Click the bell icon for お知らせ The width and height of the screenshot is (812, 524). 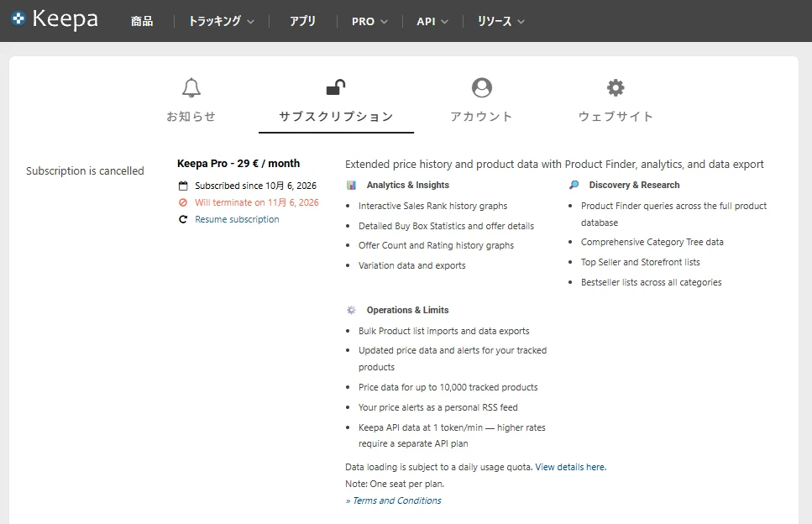tap(191, 87)
